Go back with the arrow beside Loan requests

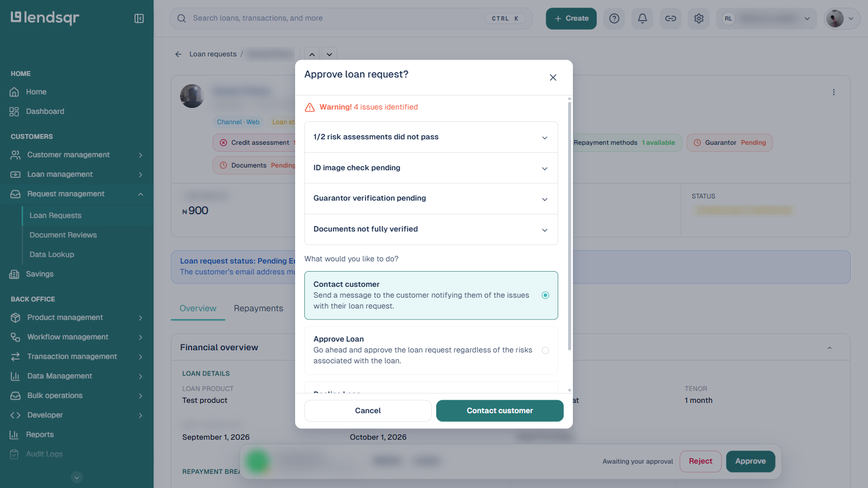tap(178, 54)
